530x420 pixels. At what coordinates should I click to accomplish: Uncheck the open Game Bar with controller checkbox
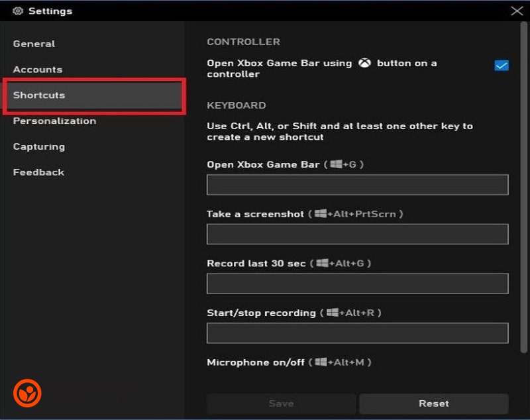[x=502, y=65]
